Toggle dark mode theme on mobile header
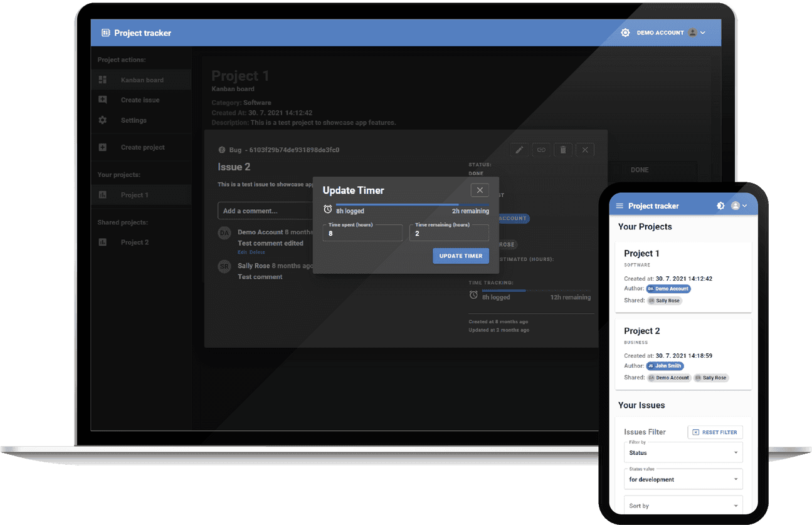The height and width of the screenshot is (525, 812). pos(720,206)
